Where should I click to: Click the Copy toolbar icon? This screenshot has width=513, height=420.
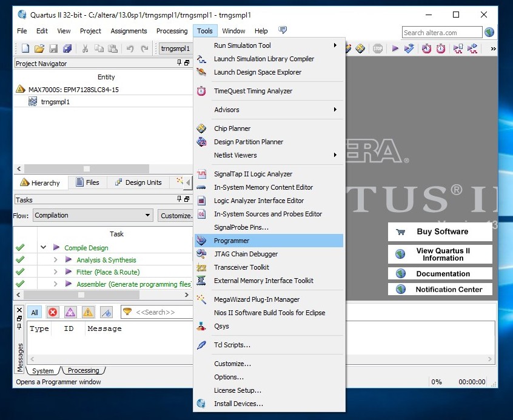(x=99, y=48)
